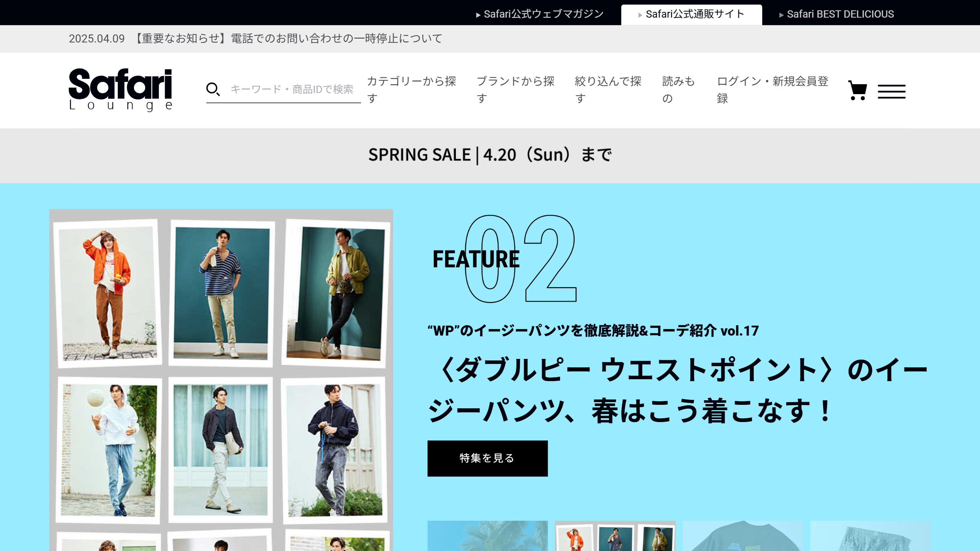
Task: Click the orange hoodie model photo
Action: tap(108, 293)
